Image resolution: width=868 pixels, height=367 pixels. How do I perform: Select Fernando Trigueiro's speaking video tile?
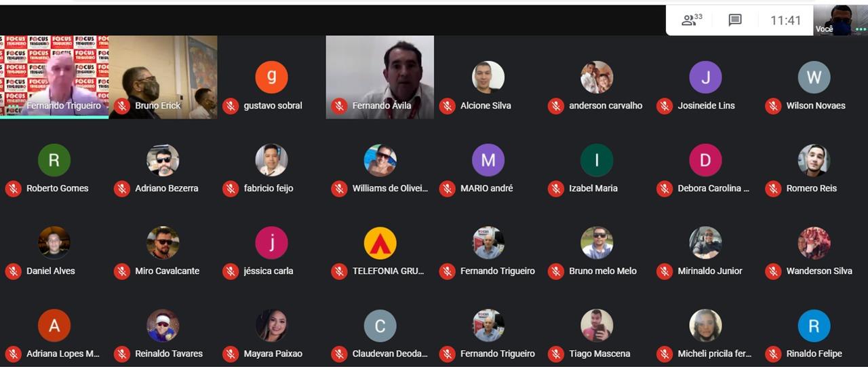pos(54,77)
